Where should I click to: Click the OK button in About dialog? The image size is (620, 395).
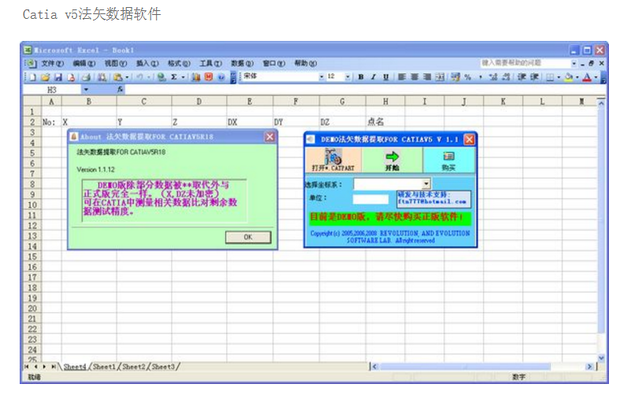(x=248, y=237)
